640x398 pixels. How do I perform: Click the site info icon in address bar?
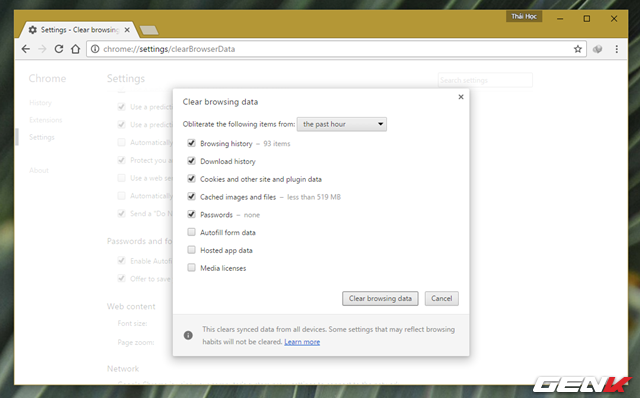95,49
